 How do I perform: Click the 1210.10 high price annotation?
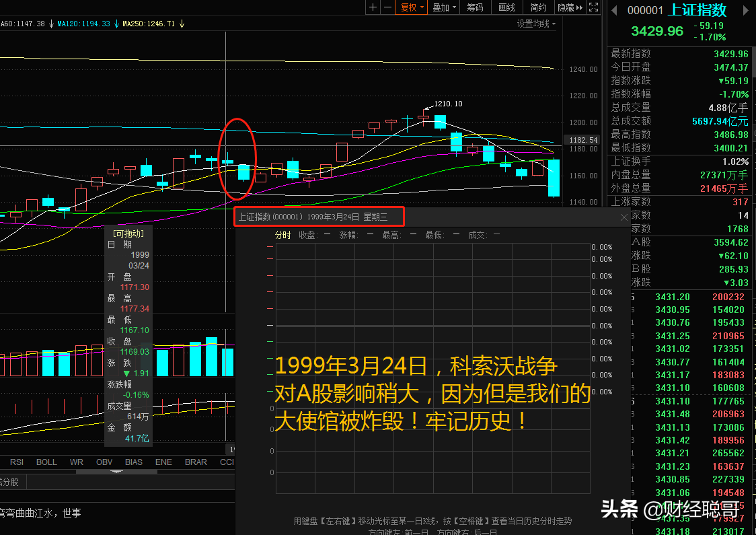tap(448, 104)
